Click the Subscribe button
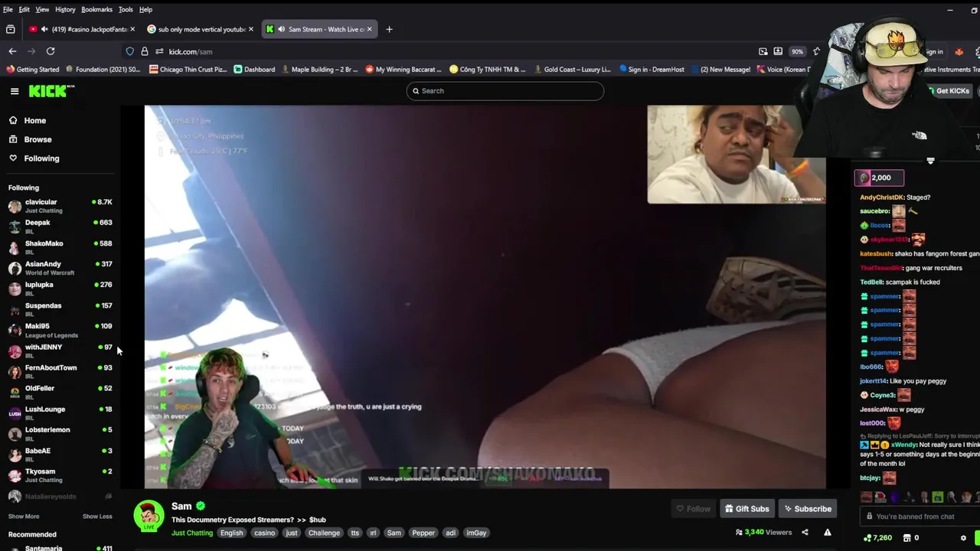Viewport: 980px width, 551px height. pos(807,509)
